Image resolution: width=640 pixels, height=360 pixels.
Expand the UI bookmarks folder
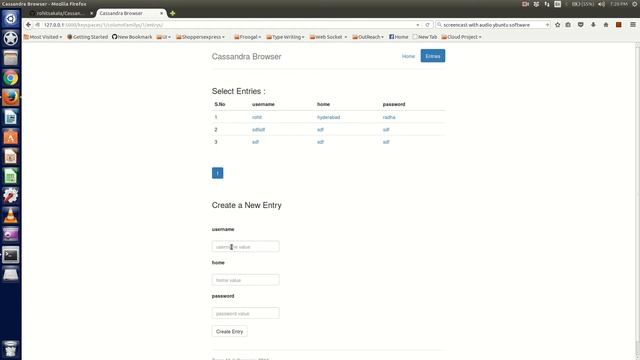coord(164,37)
